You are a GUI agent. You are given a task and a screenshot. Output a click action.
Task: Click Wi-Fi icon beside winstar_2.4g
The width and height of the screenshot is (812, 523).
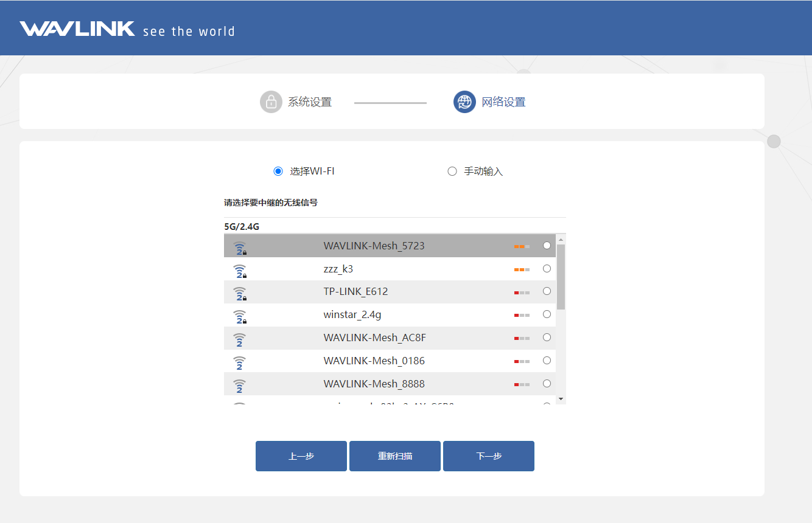[x=240, y=317]
